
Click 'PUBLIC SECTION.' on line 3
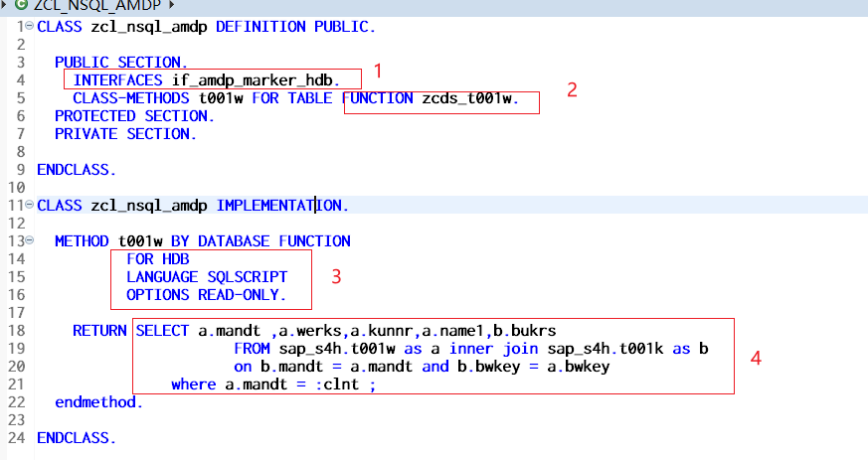121,63
